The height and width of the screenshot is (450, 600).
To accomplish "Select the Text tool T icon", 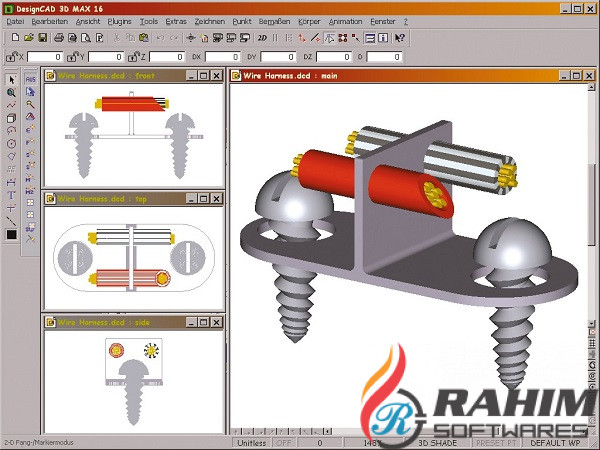I will click(11, 195).
